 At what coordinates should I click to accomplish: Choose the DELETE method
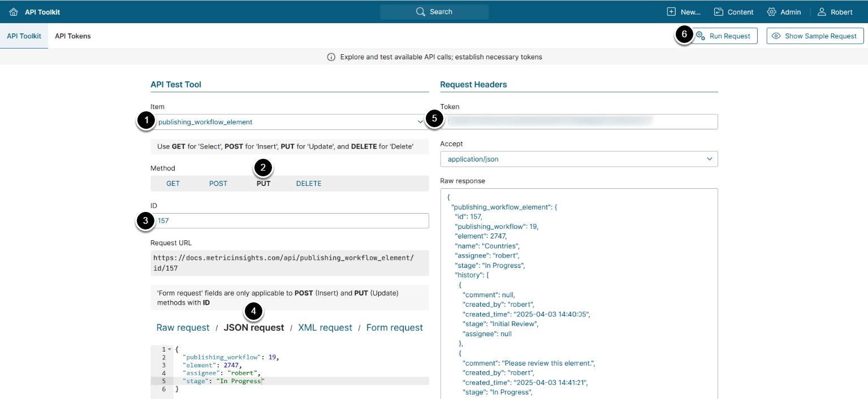309,184
